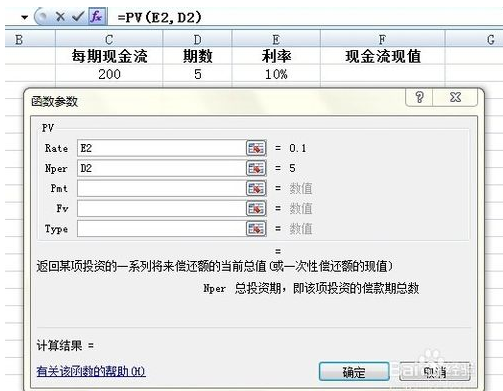Screen dimensions: 503x391
Task: Click into the Fv input field
Action: click(162, 209)
